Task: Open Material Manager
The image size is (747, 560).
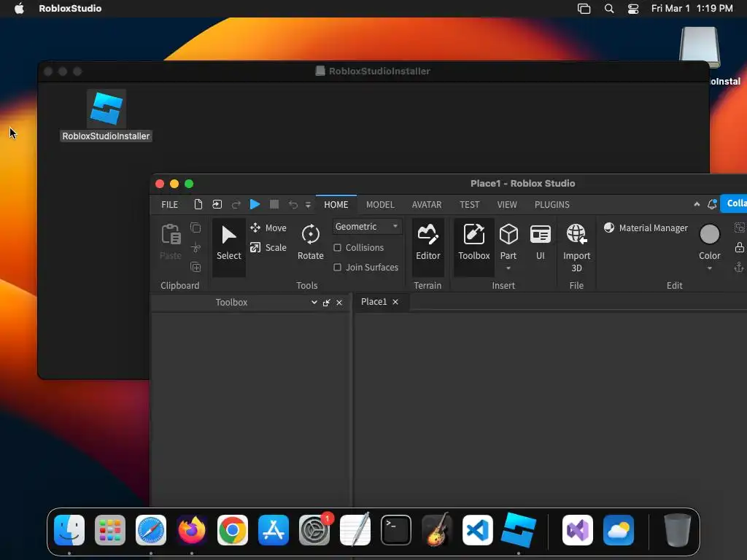Action: point(646,227)
